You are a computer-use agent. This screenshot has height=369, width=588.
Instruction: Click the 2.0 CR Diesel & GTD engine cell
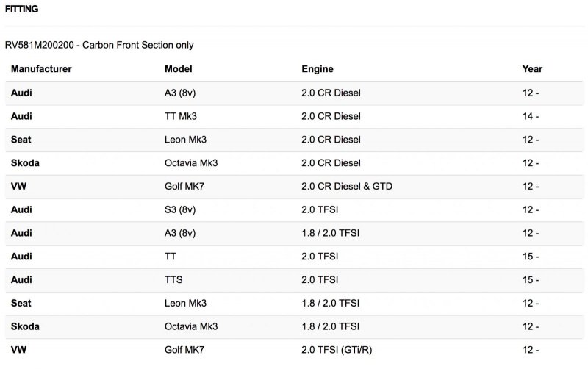[x=347, y=187]
